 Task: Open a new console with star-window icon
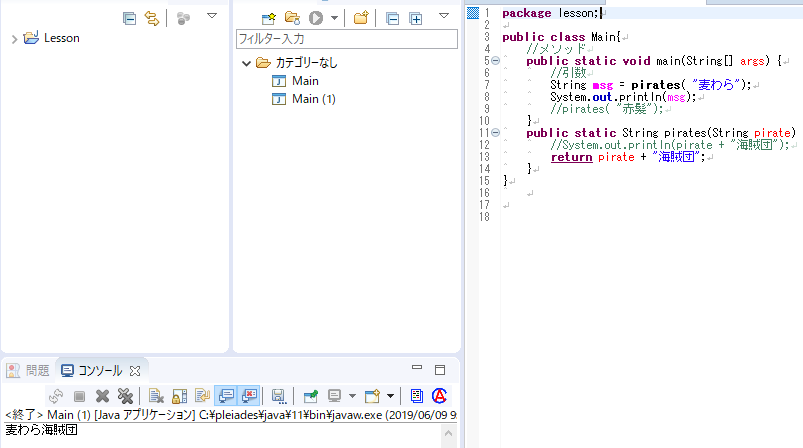point(372,396)
